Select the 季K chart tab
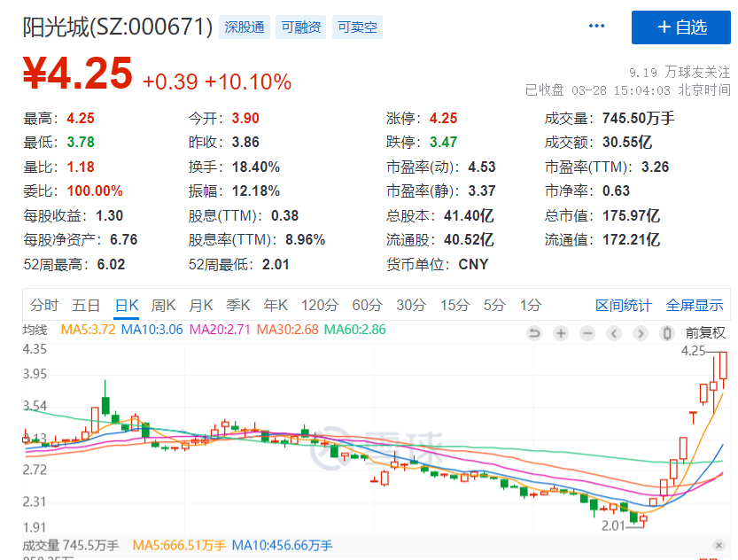The image size is (738, 560). pos(238,306)
